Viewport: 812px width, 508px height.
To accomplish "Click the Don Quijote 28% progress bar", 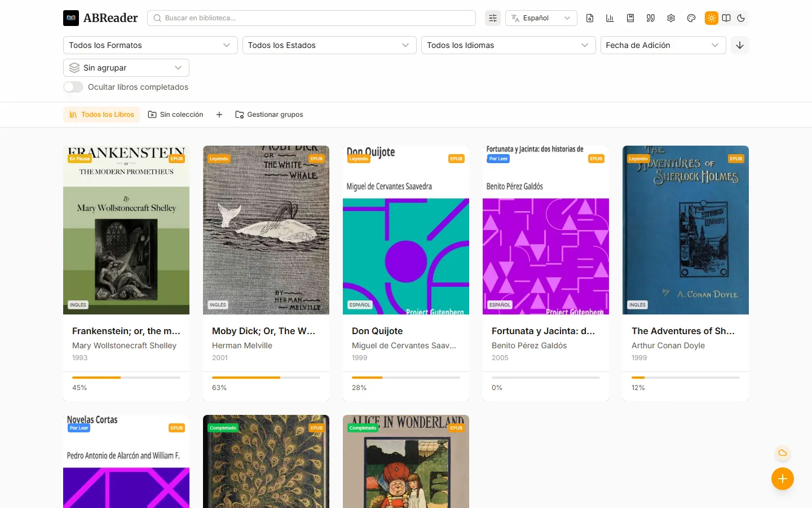I will (x=406, y=378).
